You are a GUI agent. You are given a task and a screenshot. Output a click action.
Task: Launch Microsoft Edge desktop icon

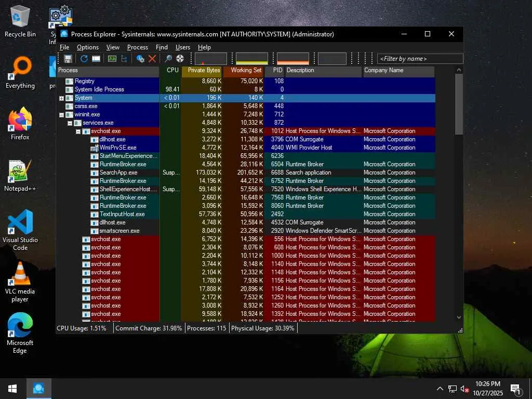(x=20, y=333)
